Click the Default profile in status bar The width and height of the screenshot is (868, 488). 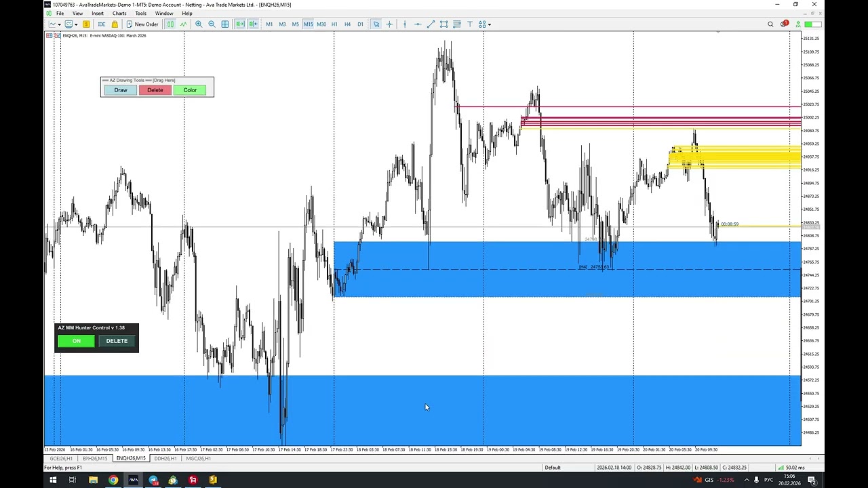[553, 468]
